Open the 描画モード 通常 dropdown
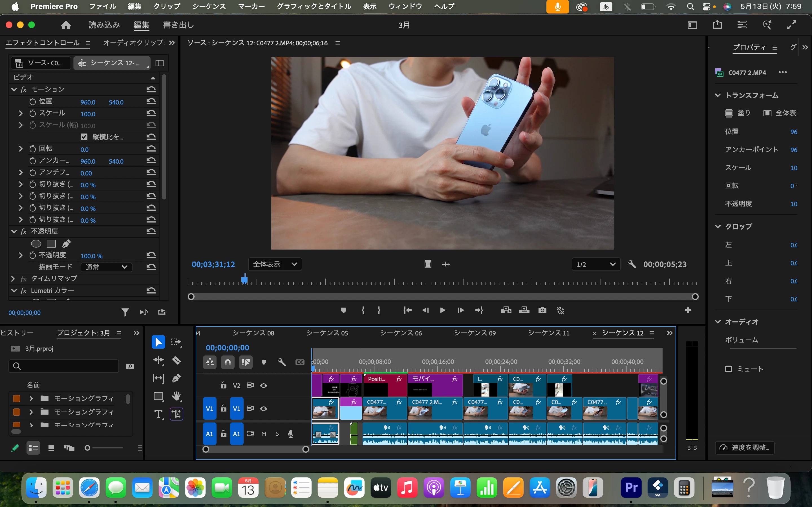Image resolution: width=812 pixels, height=507 pixels. click(x=106, y=267)
